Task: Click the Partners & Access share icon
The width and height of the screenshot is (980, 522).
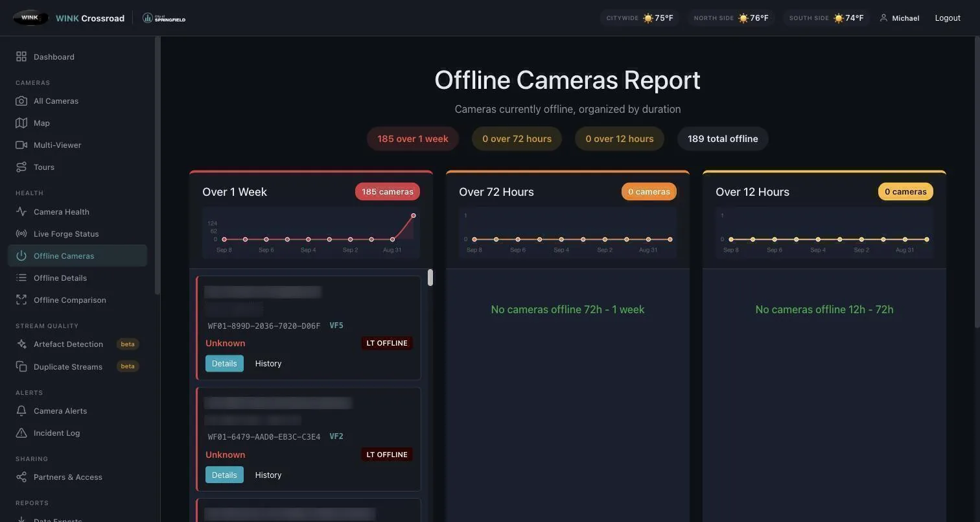Action: [x=21, y=477]
